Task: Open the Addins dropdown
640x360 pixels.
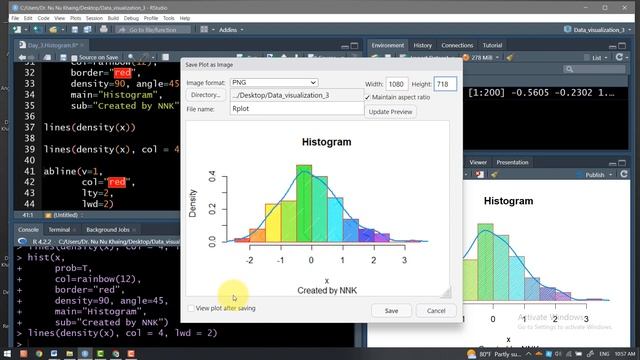Action: coord(231,30)
